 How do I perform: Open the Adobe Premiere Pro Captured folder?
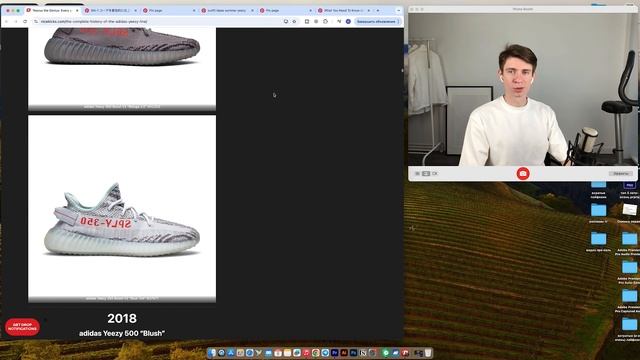(x=629, y=296)
